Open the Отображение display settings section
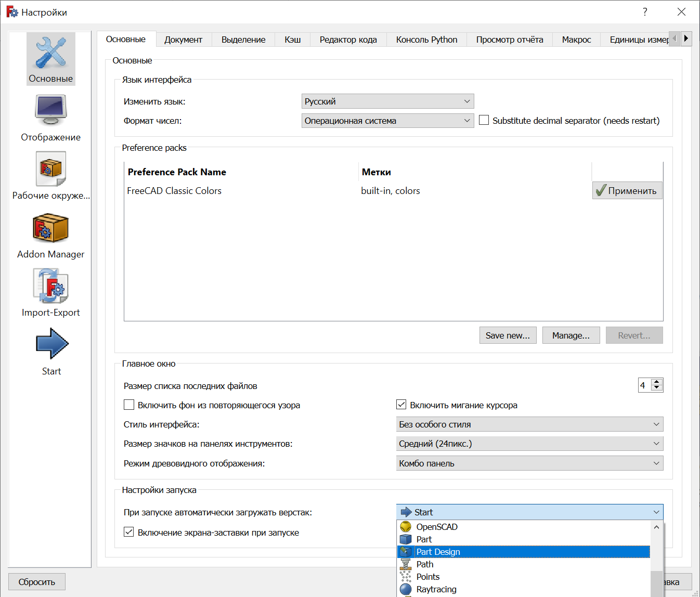 coord(51,118)
